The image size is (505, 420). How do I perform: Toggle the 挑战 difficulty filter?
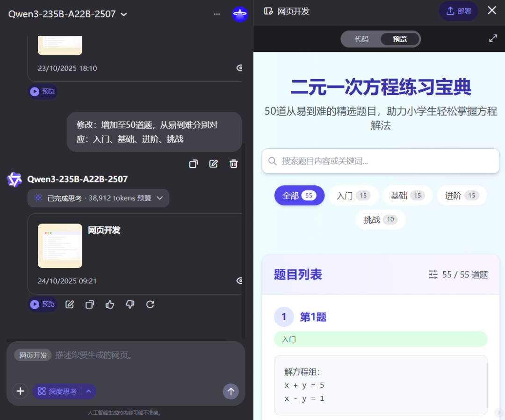380,219
